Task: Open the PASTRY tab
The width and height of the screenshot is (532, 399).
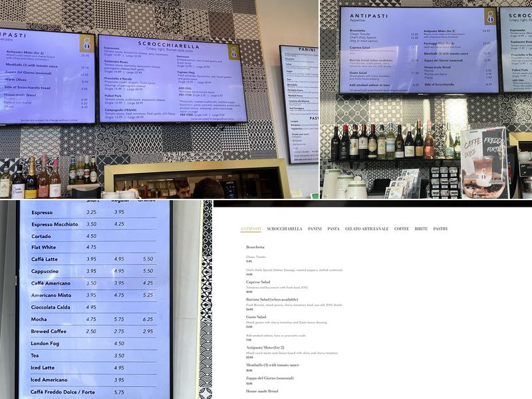Action: click(x=440, y=229)
